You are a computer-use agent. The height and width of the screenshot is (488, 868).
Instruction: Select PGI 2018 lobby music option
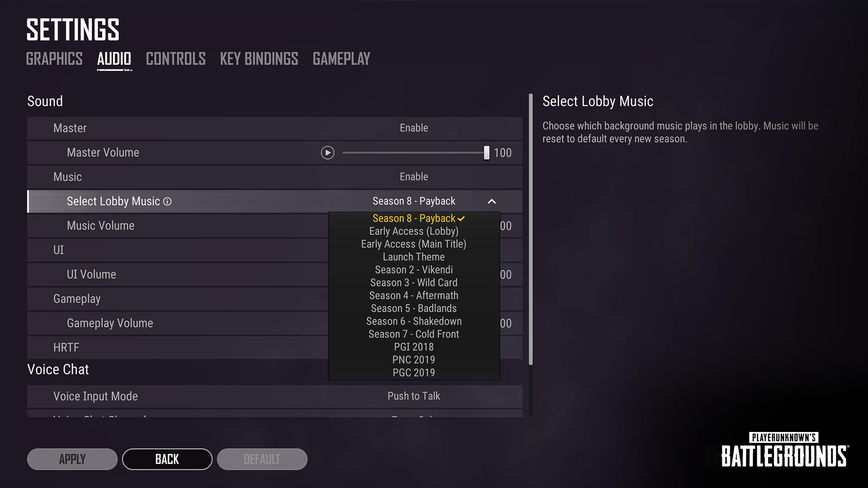[414, 346]
